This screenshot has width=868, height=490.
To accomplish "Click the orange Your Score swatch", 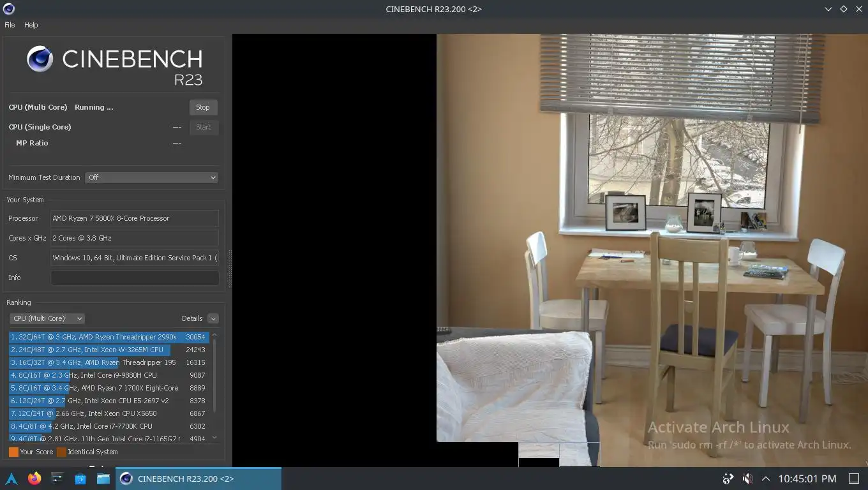I will tap(13, 452).
